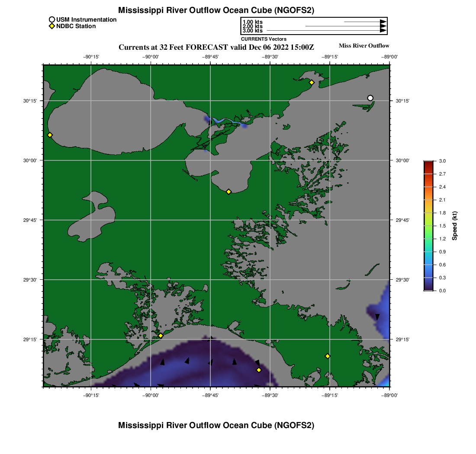Click the current vector arrow near the east edge
Viewport: 476px width, 454px height.
point(377,317)
